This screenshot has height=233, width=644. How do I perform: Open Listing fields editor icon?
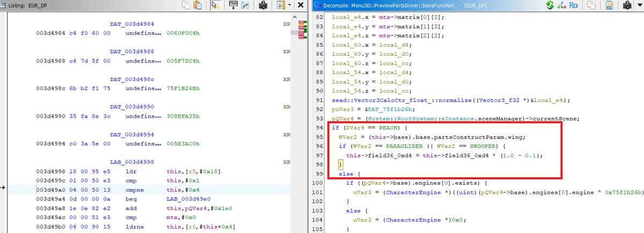(281, 5)
